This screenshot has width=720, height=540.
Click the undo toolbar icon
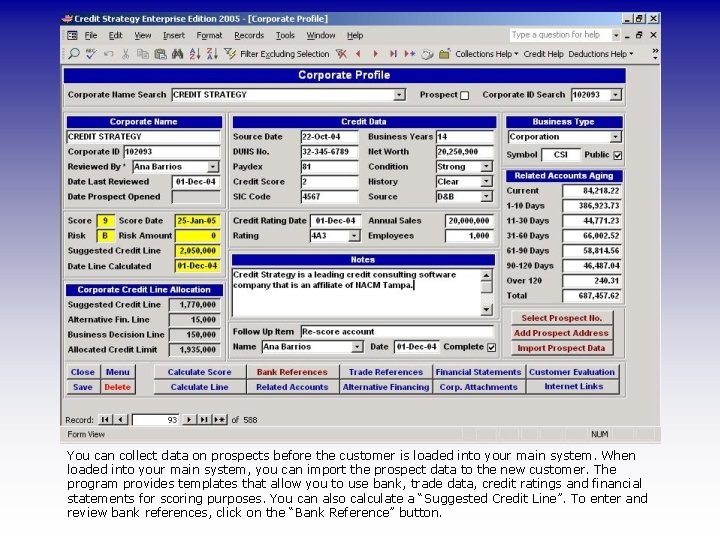[x=108, y=54]
